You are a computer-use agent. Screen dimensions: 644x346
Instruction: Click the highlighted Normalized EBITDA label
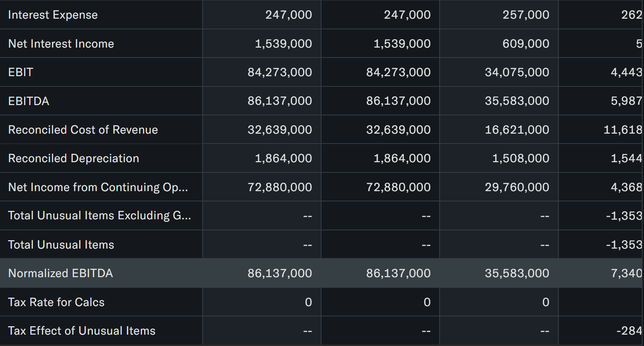pos(60,274)
